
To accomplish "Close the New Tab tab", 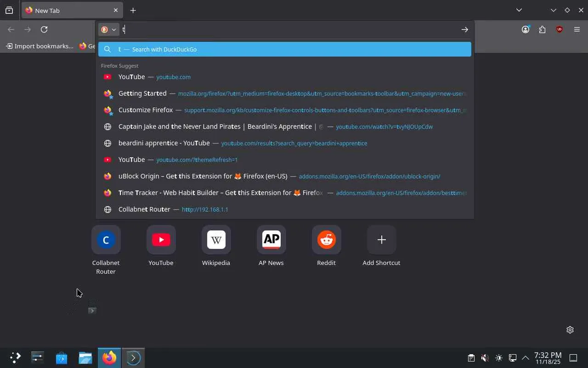I will pyautogui.click(x=115, y=10).
